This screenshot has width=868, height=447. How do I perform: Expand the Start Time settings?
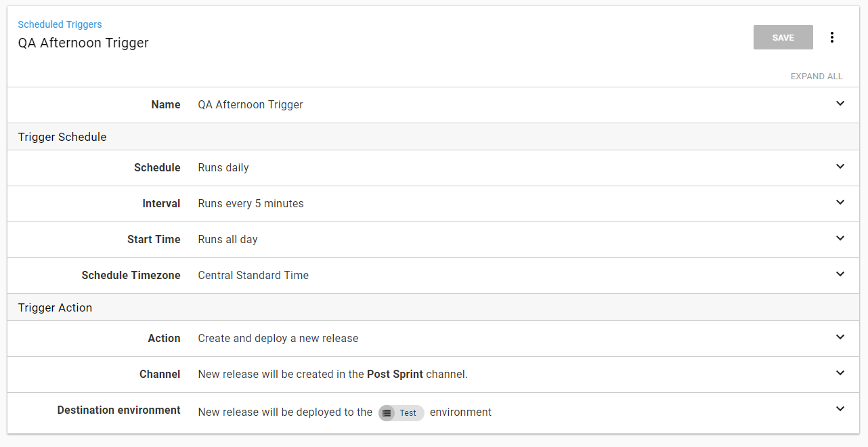pos(840,238)
